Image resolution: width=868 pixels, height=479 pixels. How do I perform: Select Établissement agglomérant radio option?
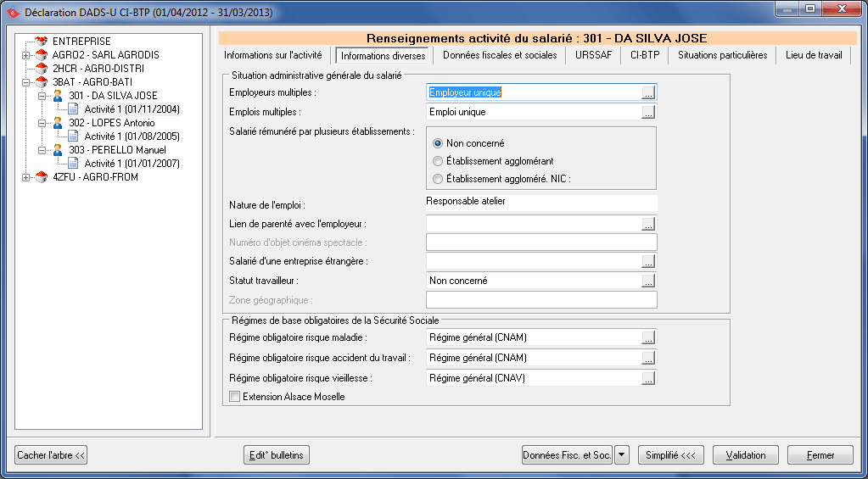click(438, 161)
